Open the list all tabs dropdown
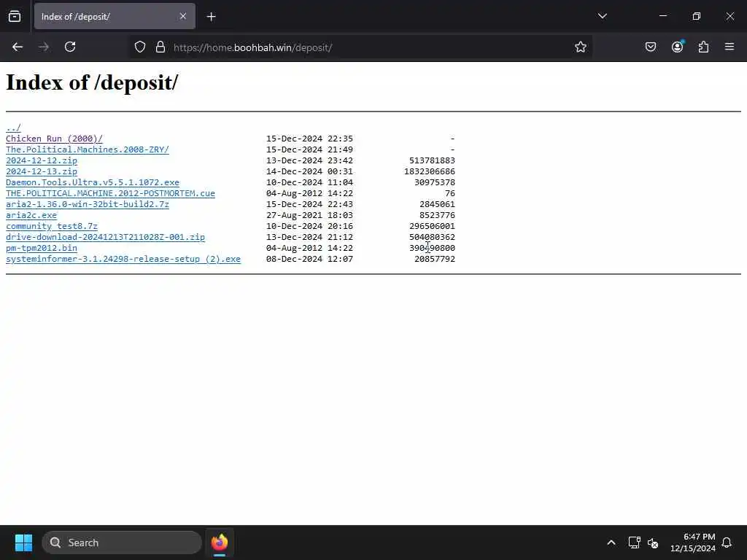 pos(603,16)
